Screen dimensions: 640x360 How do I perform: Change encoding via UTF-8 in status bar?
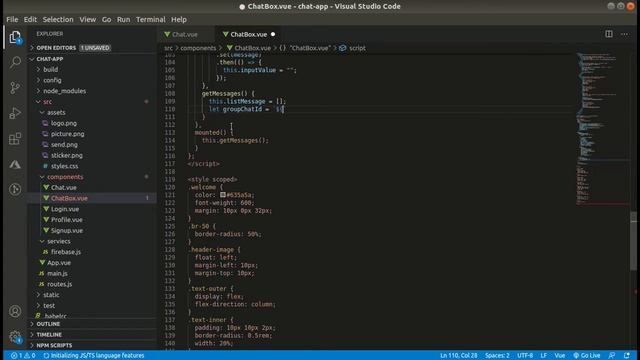tap(525, 356)
